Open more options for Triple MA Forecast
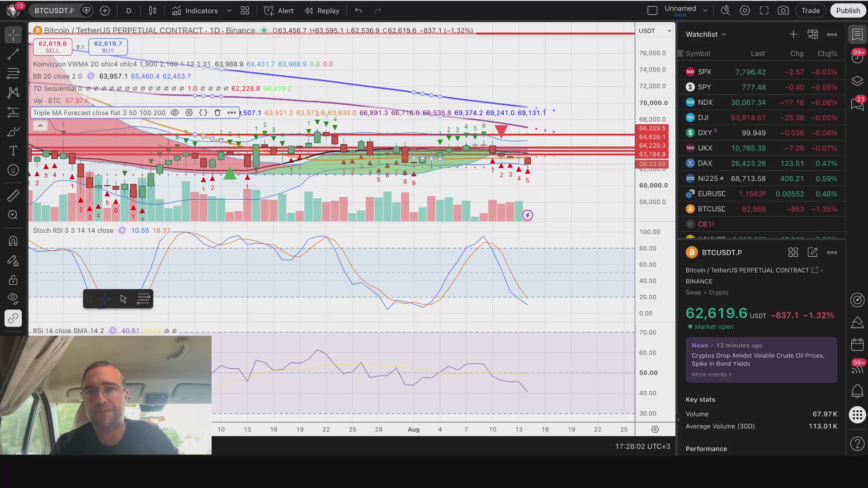Screen dimensions: 868x488 coord(232,113)
